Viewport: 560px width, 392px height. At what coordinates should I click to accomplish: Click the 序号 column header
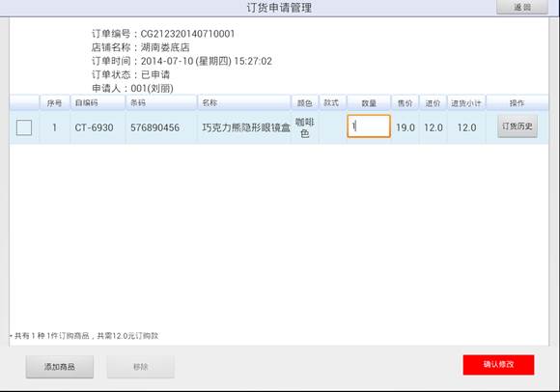pos(55,103)
